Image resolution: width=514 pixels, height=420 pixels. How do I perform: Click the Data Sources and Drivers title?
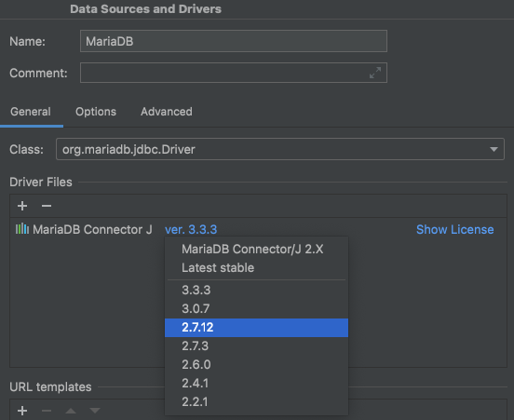click(145, 9)
